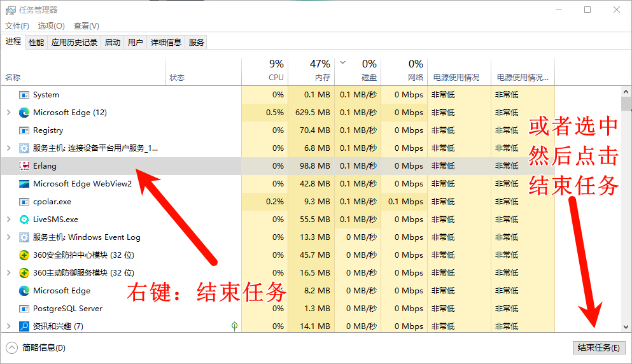Collapse details with 简略信息 arrow icon
Image resolution: width=632 pixels, height=364 pixels.
pos(11,347)
